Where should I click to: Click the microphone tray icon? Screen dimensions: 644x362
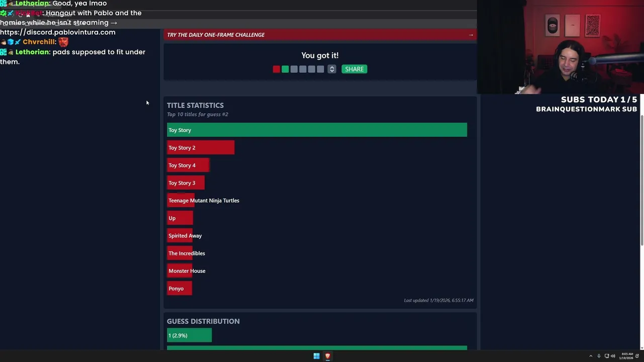(599, 356)
